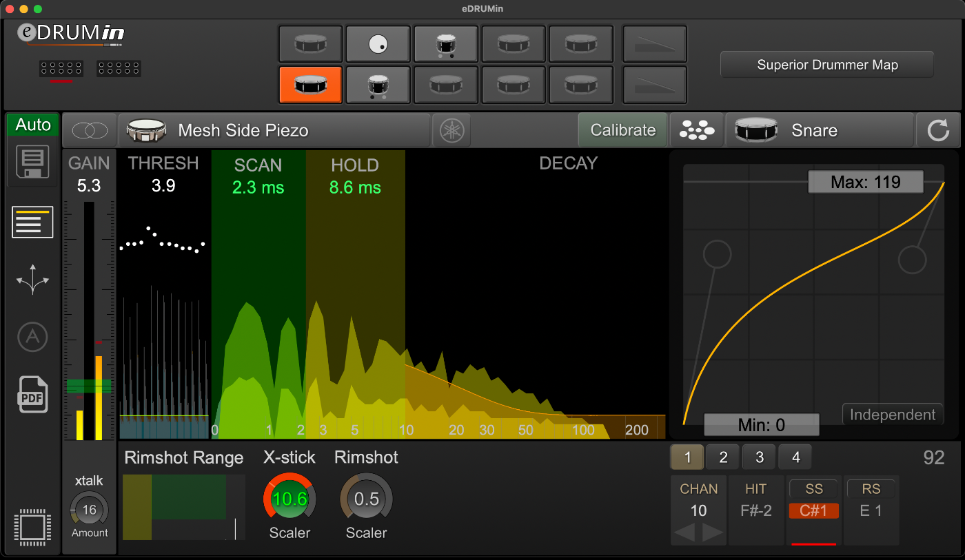Select the active orange snare input pad

coord(310,85)
